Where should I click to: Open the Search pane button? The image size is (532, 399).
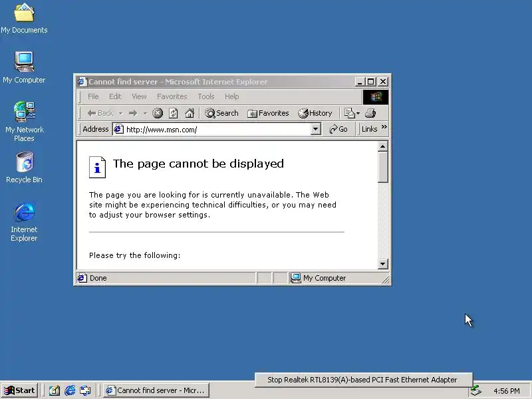pyautogui.click(x=221, y=113)
